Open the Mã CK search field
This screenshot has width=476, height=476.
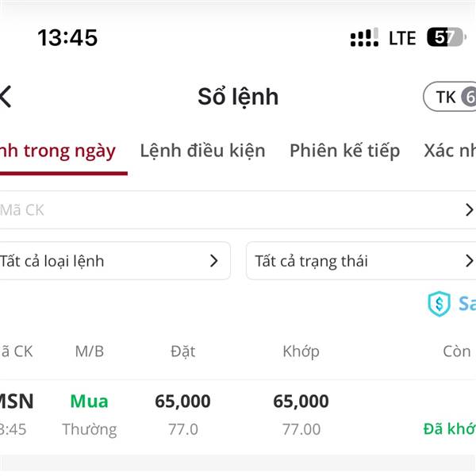point(238,209)
